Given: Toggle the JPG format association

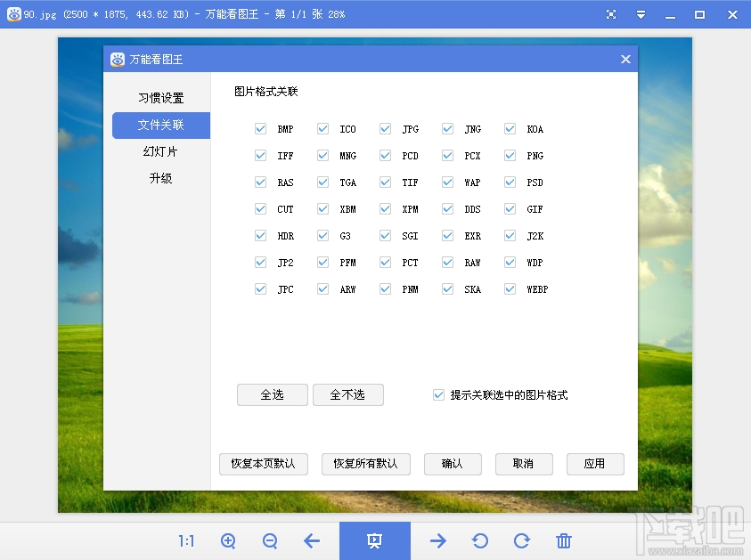Looking at the screenshot, I should pos(385,129).
